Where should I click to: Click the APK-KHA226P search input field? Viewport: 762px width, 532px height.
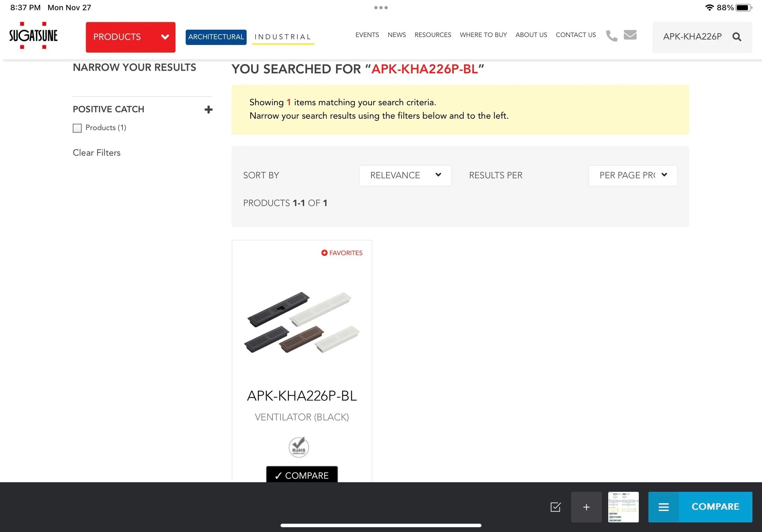(692, 37)
